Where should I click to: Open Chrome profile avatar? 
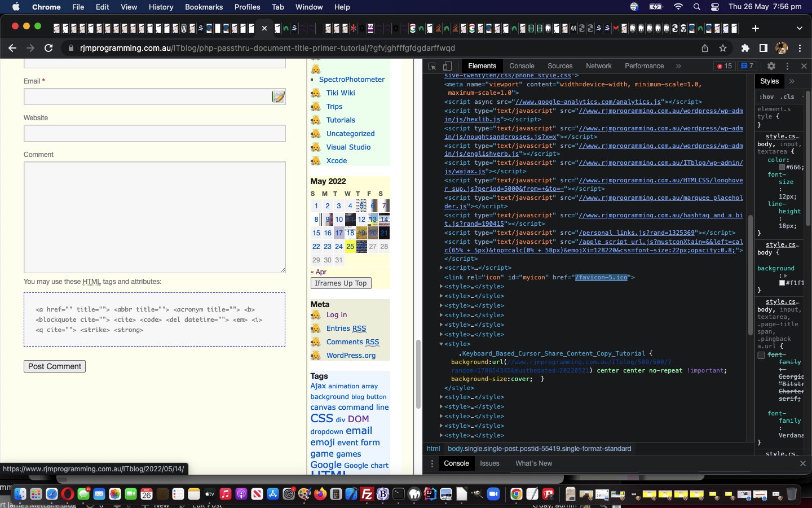pyautogui.click(x=782, y=48)
